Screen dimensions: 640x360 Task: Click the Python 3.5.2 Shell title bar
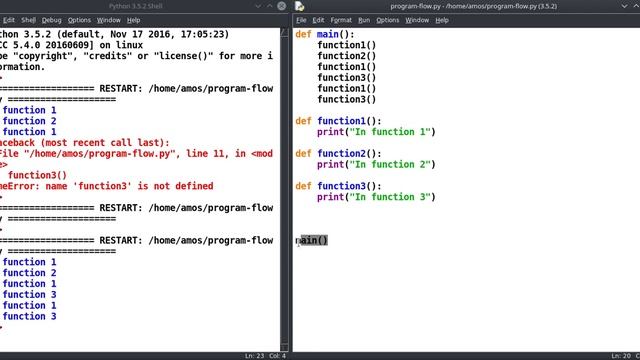tap(136, 6)
